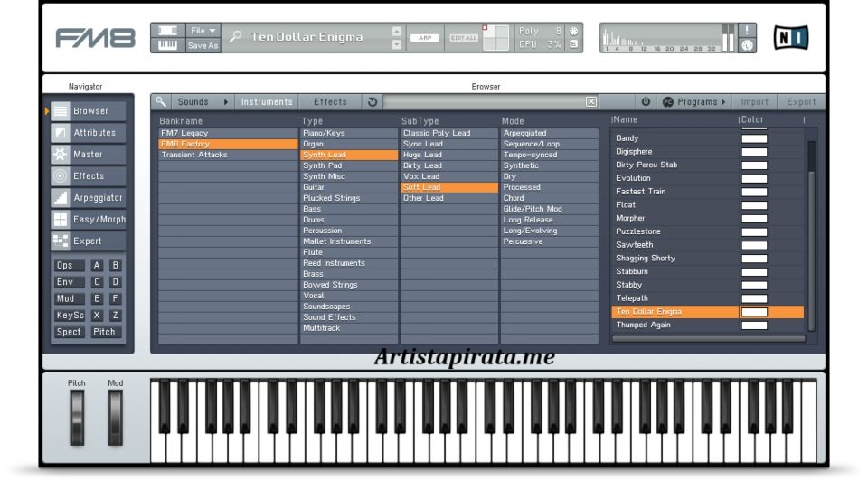Viewport: 868px width, 500px height.
Task: Toggle the EDIT ALL button
Action: coord(464,38)
